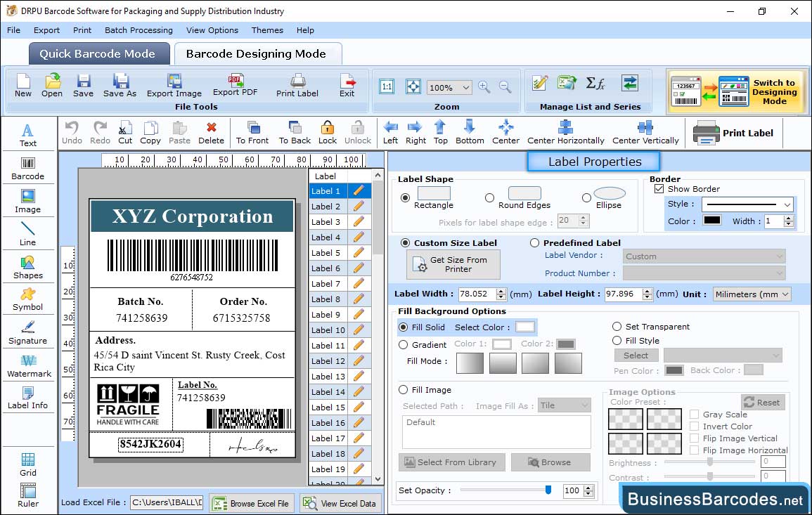Select the Rectangle label shape
The image size is (812, 515).
coord(405,197)
